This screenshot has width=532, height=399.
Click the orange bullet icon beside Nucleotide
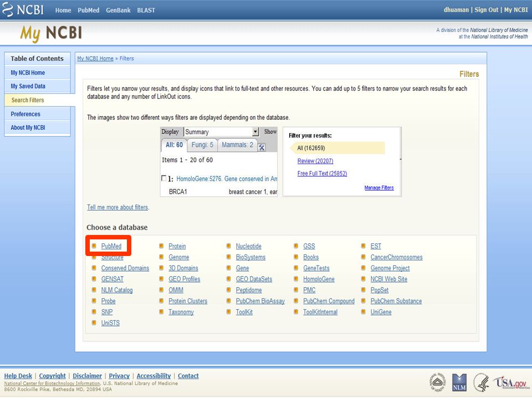[229, 246]
